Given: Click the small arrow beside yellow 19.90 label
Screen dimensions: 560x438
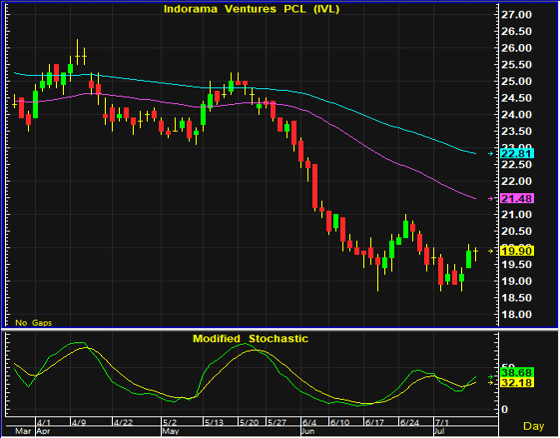Looking at the screenshot, I should point(491,251).
